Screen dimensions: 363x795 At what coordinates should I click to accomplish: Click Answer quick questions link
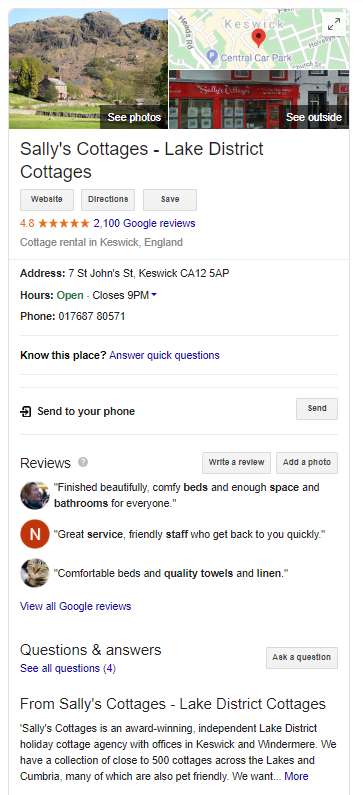pos(164,355)
